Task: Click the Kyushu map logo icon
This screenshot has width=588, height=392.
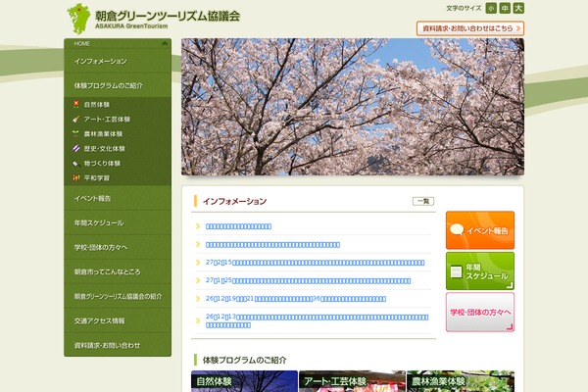Action: pos(78,19)
